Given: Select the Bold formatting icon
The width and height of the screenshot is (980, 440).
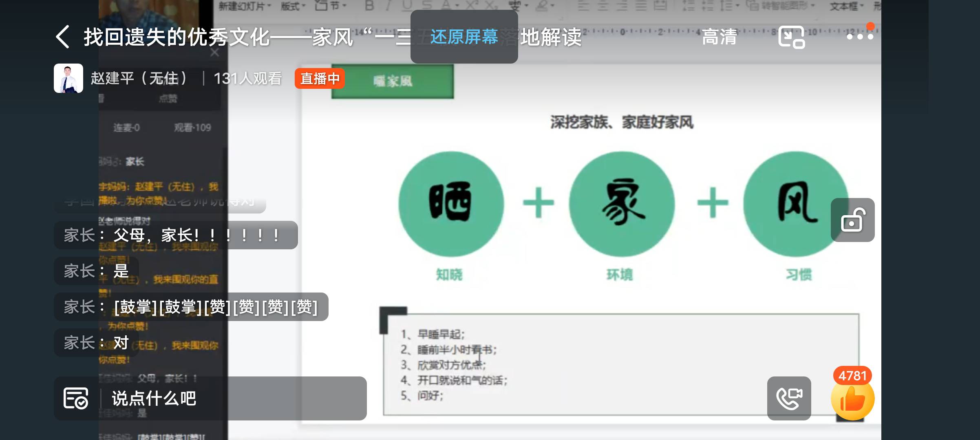Looking at the screenshot, I should pyautogui.click(x=370, y=6).
